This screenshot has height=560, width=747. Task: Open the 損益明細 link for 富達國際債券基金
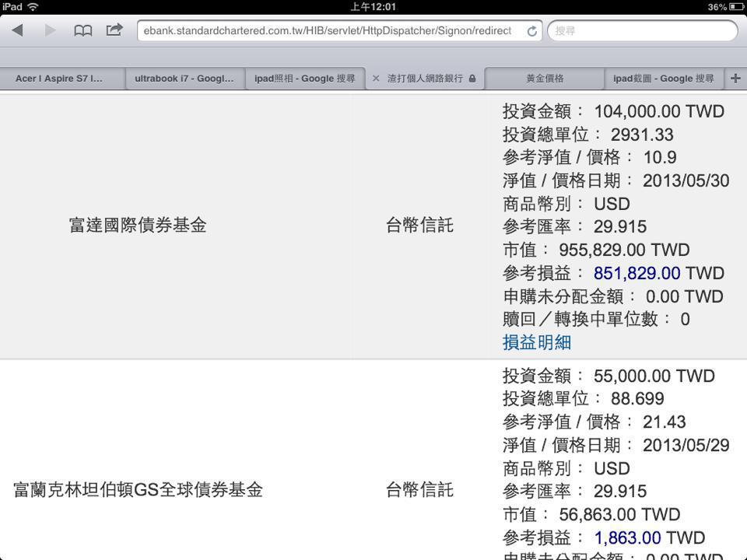tap(537, 342)
